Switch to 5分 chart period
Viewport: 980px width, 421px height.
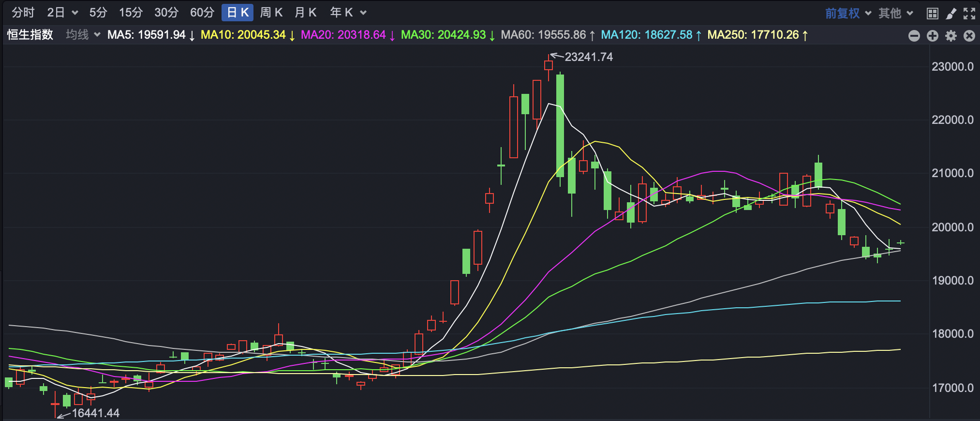(x=98, y=13)
